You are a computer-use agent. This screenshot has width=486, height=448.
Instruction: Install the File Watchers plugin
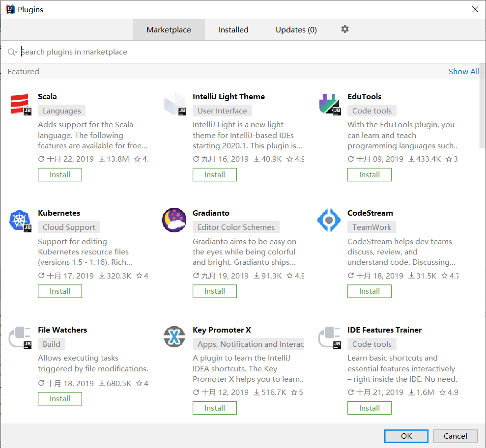(x=60, y=399)
